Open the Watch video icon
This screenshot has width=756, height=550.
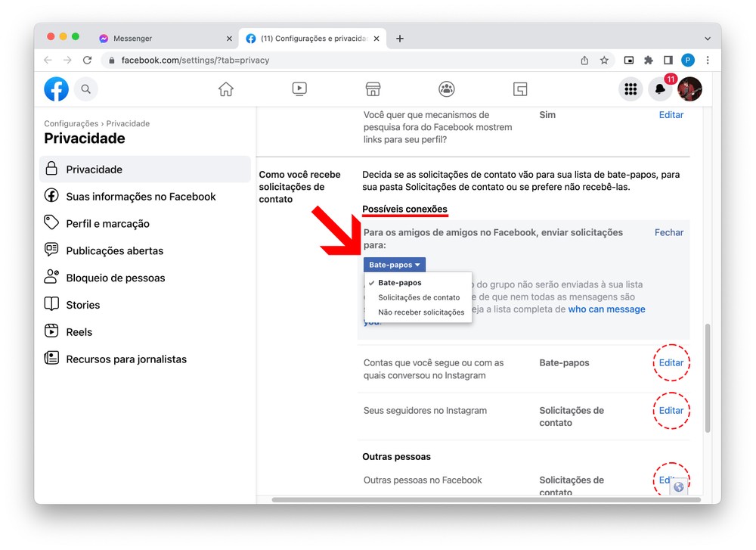pos(299,89)
